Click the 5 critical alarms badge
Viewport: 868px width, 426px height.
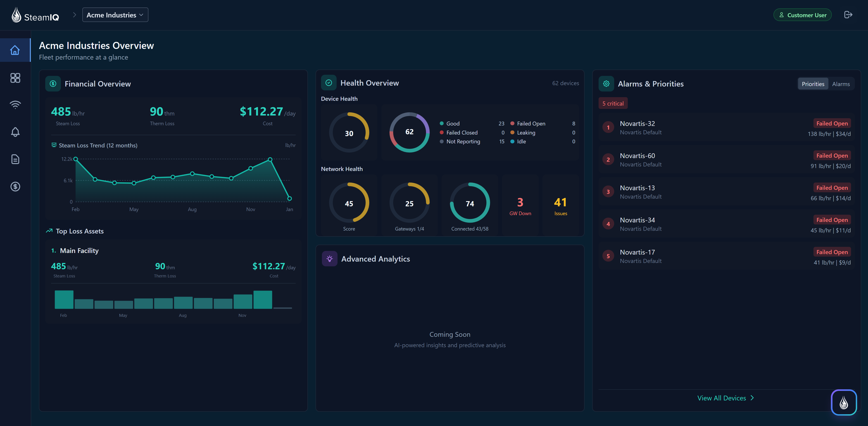point(613,103)
